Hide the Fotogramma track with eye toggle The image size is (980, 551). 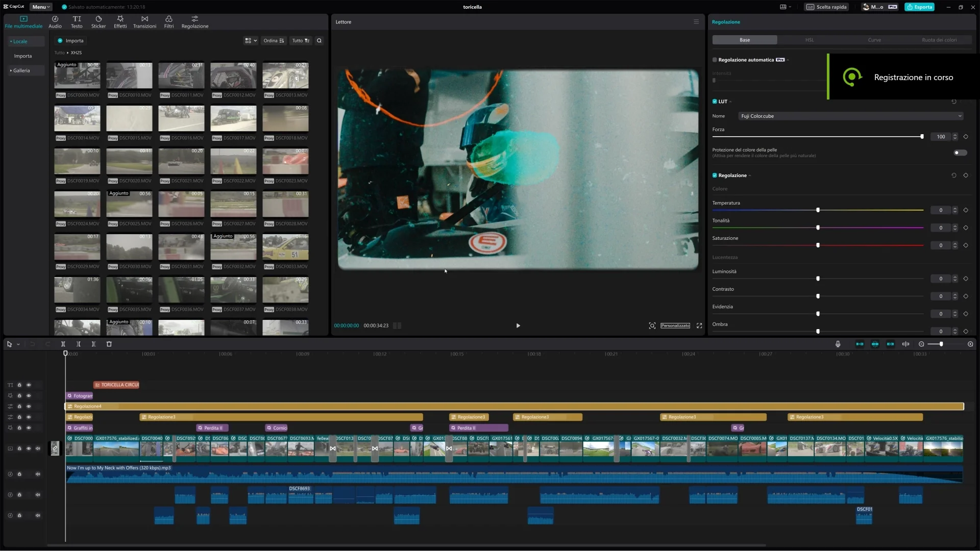click(x=29, y=395)
